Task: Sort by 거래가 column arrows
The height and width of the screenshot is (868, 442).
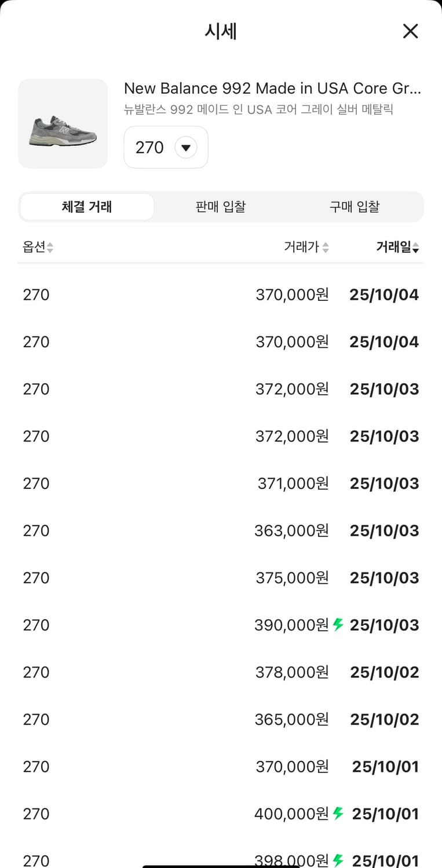Action: 326,248
